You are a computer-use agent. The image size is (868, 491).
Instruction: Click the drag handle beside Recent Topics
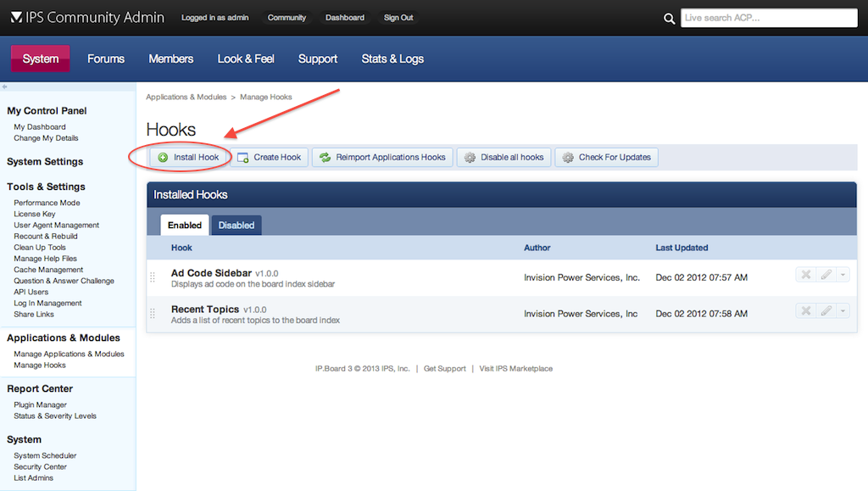[x=153, y=314]
